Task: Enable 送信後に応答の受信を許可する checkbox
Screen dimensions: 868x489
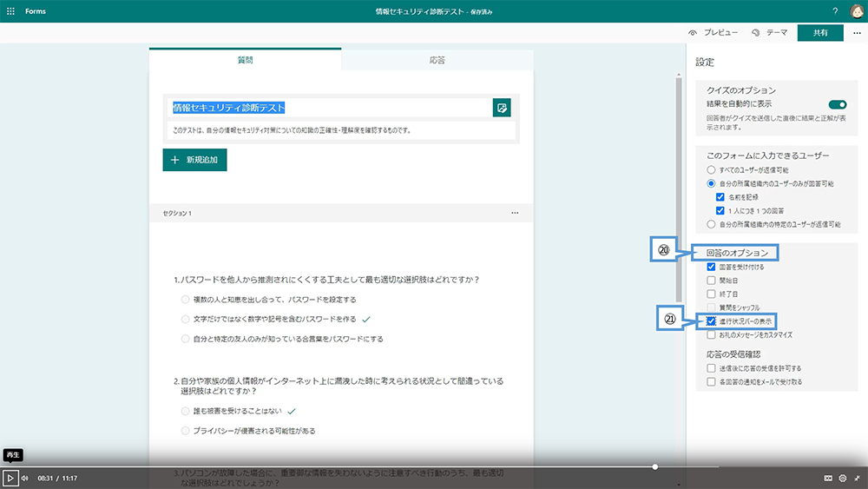Action: (x=711, y=368)
